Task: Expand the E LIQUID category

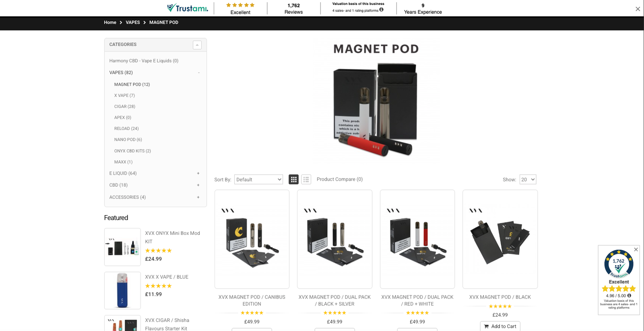Action: (198, 173)
